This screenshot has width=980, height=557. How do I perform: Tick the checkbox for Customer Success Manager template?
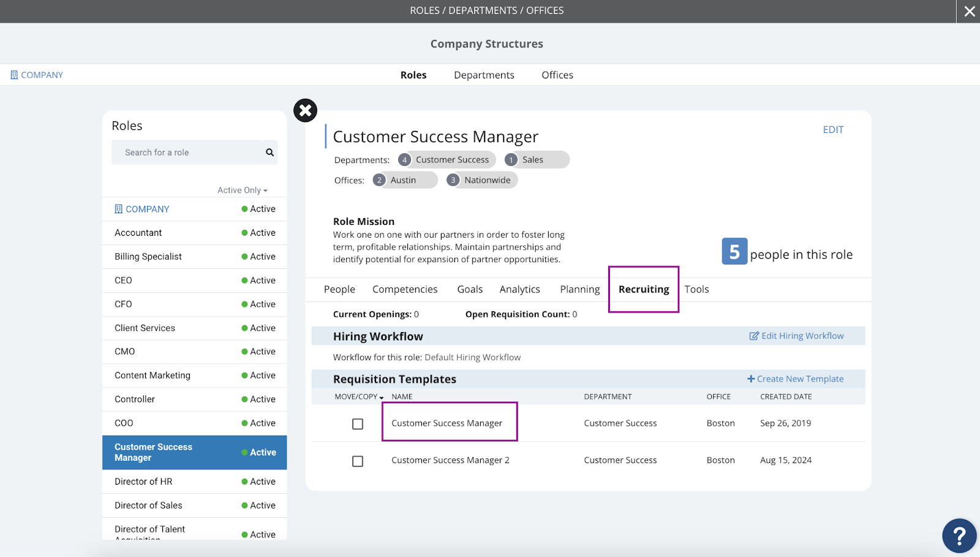358,424
